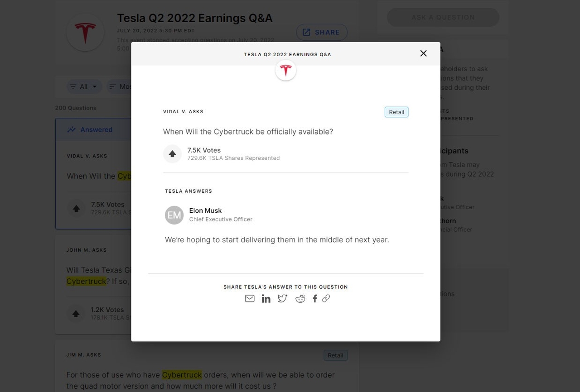Open the All filter dropdown
The image size is (580, 392).
(x=84, y=86)
